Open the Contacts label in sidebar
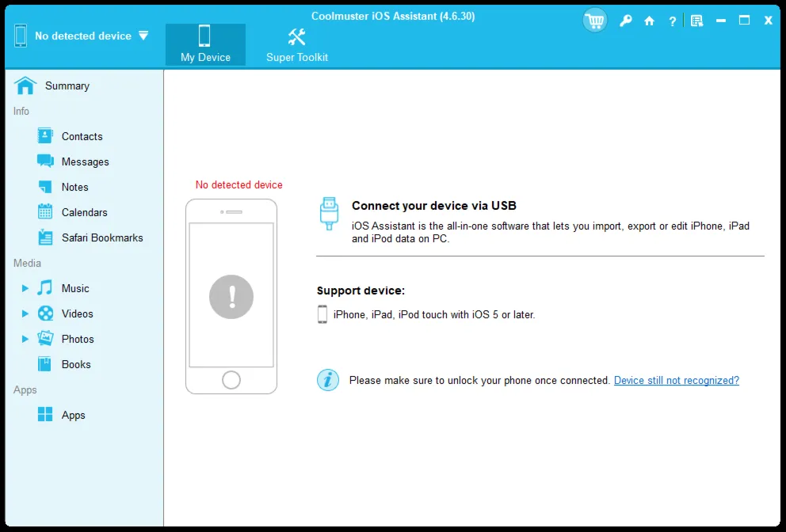The width and height of the screenshot is (786, 532). 82,136
